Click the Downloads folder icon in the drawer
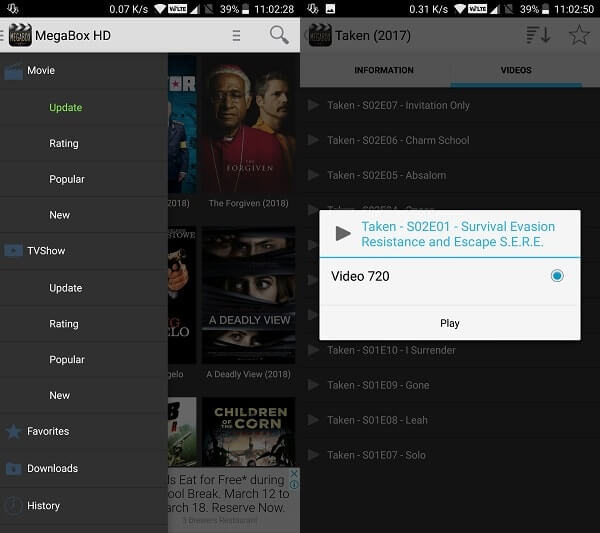The width and height of the screenshot is (600, 533). (13, 468)
